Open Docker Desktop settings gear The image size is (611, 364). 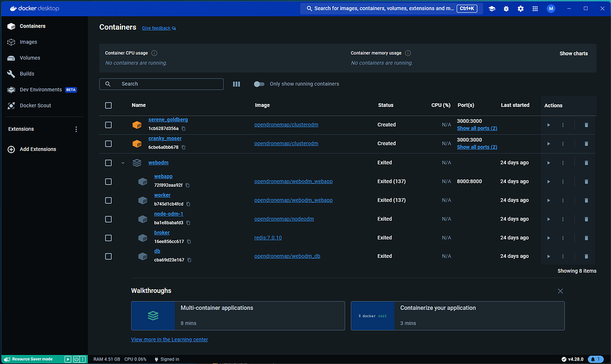point(520,8)
